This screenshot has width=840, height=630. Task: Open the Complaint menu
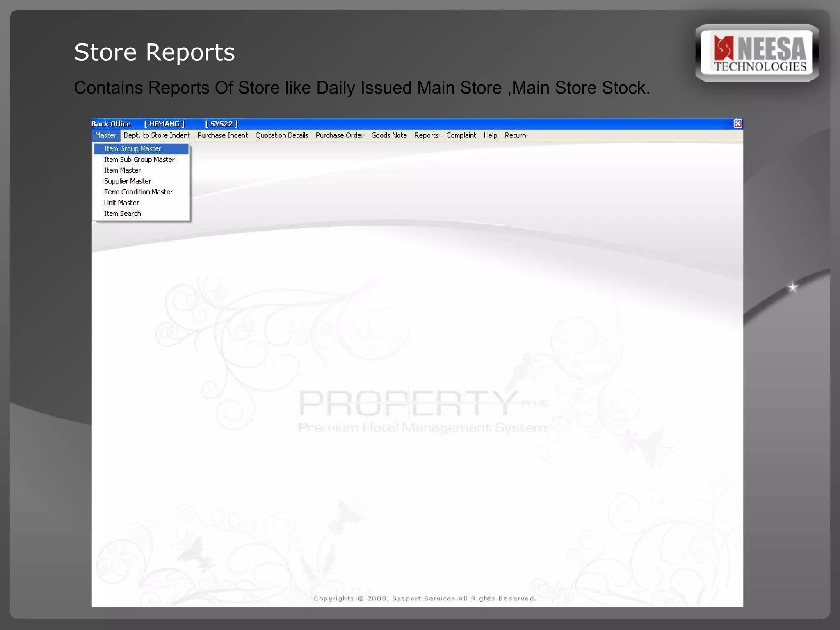point(461,135)
